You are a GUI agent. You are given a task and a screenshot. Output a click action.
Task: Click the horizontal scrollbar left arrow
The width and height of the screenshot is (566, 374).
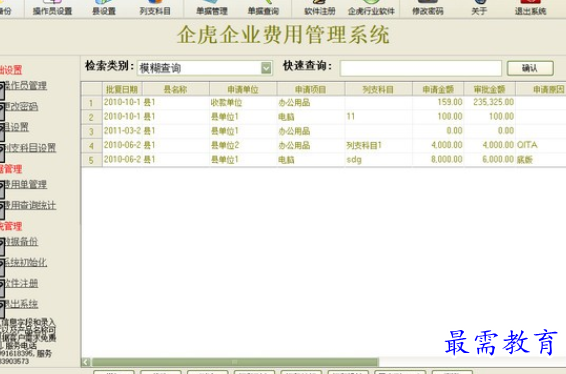click(x=86, y=362)
